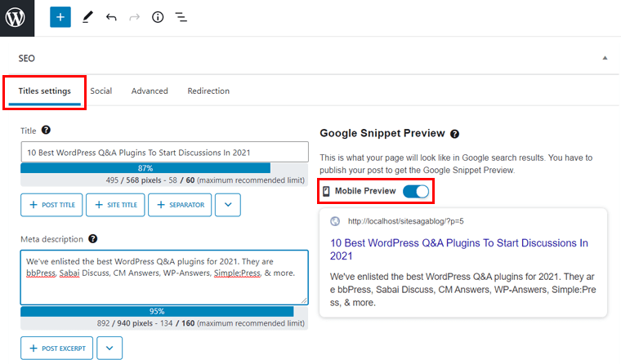Viewport: 621px width, 364px height.
Task: Insert the Post Excerpt variable
Action: pyautogui.click(x=56, y=348)
